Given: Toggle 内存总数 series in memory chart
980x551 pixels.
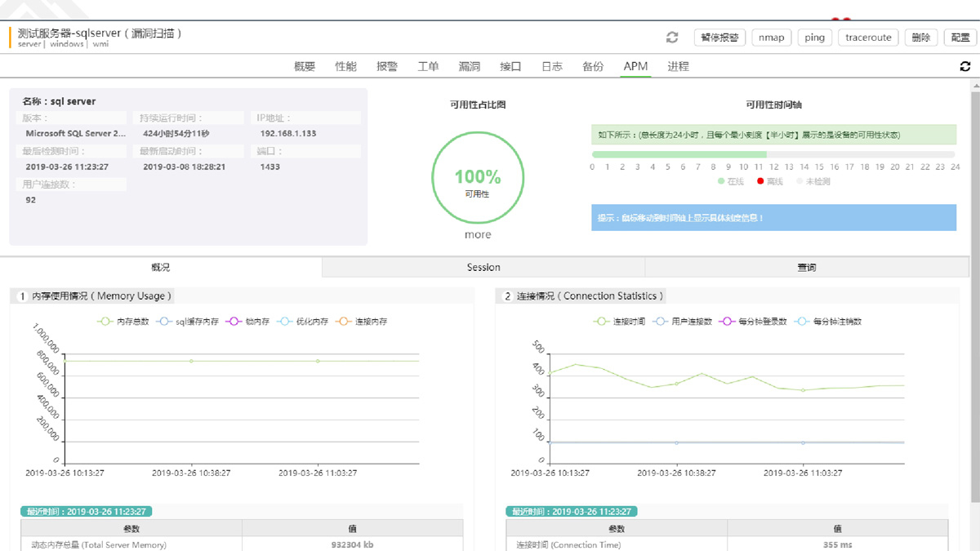Looking at the screenshot, I should click(123, 322).
